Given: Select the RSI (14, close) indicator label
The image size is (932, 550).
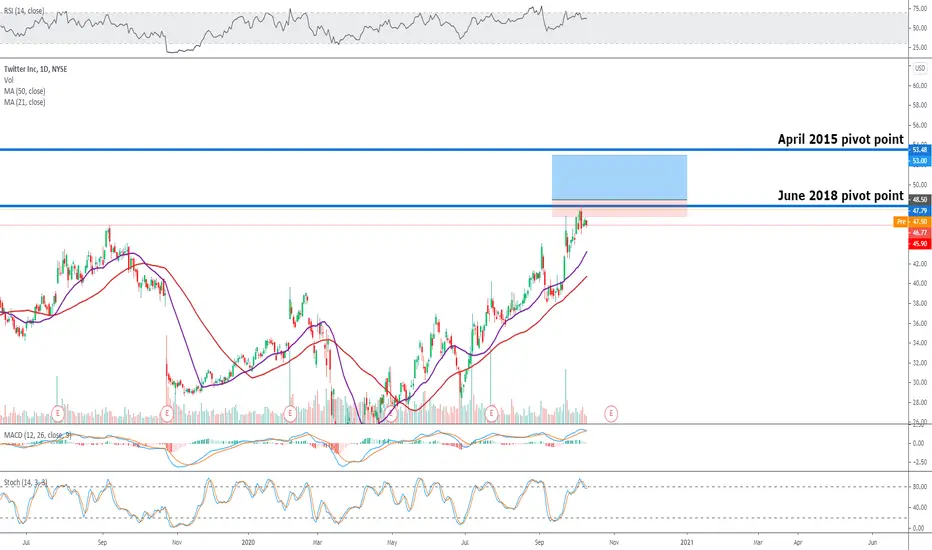Looking at the screenshot, I should click(24, 11).
